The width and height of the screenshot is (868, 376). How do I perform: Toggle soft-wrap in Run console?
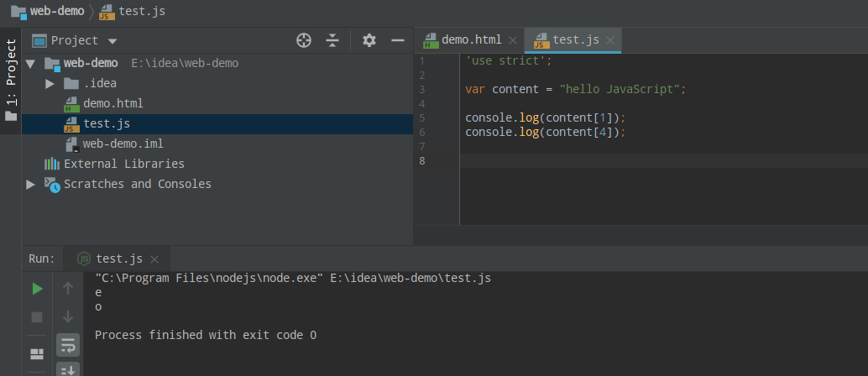click(x=68, y=346)
